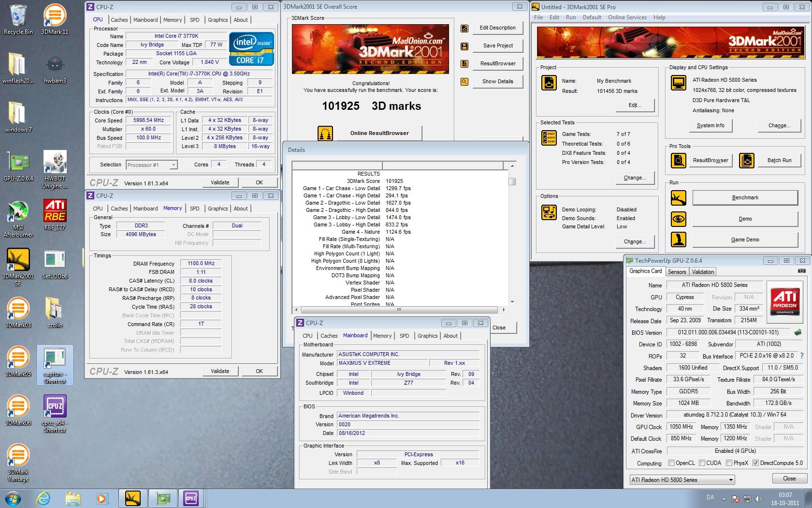
Task: Launch 3DMark03 desktop shortcut
Action: [18, 313]
